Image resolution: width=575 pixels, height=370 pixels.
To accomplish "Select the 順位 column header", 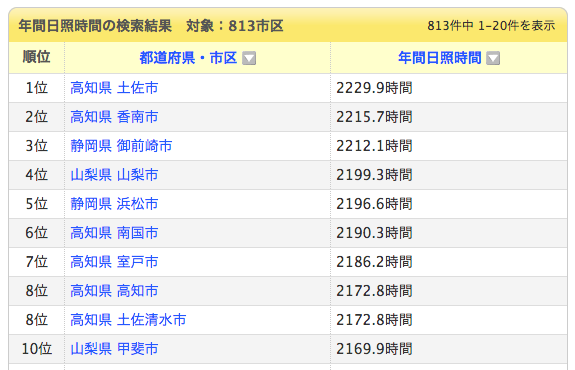I will click(x=36, y=57).
